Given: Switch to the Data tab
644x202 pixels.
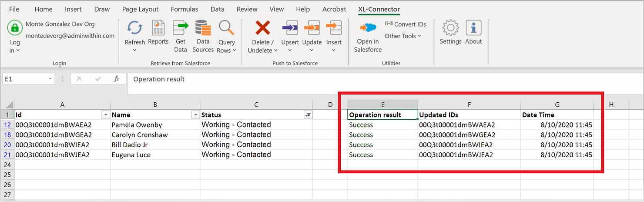Looking at the screenshot, I should pyautogui.click(x=218, y=9).
